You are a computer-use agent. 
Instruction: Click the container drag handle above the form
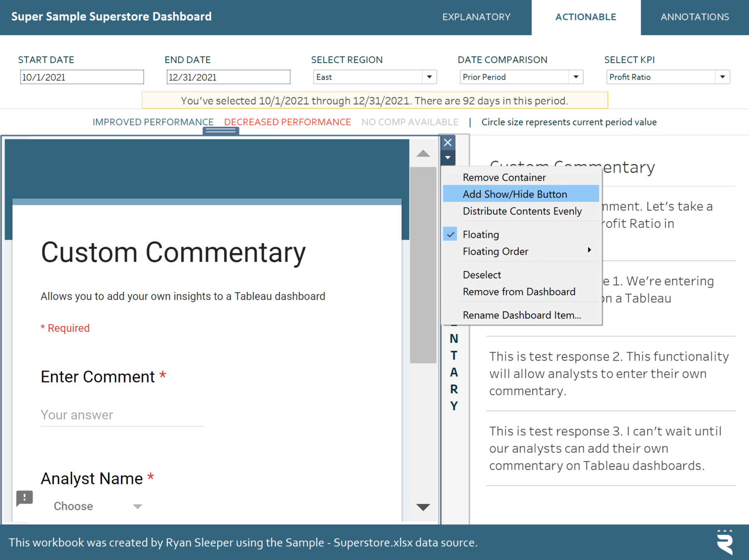(x=220, y=131)
